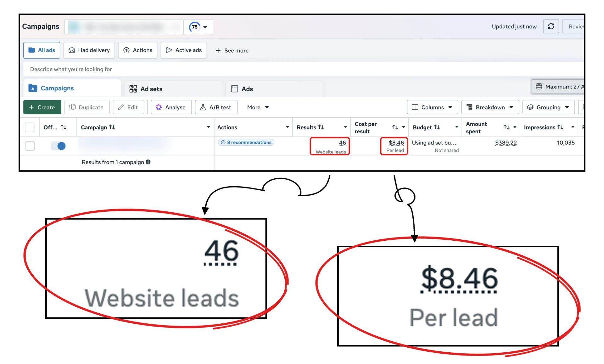This screenshot has width=604, height=364.
Task: Sort by Off/On column arrows
Action: [x=64, y=127]
